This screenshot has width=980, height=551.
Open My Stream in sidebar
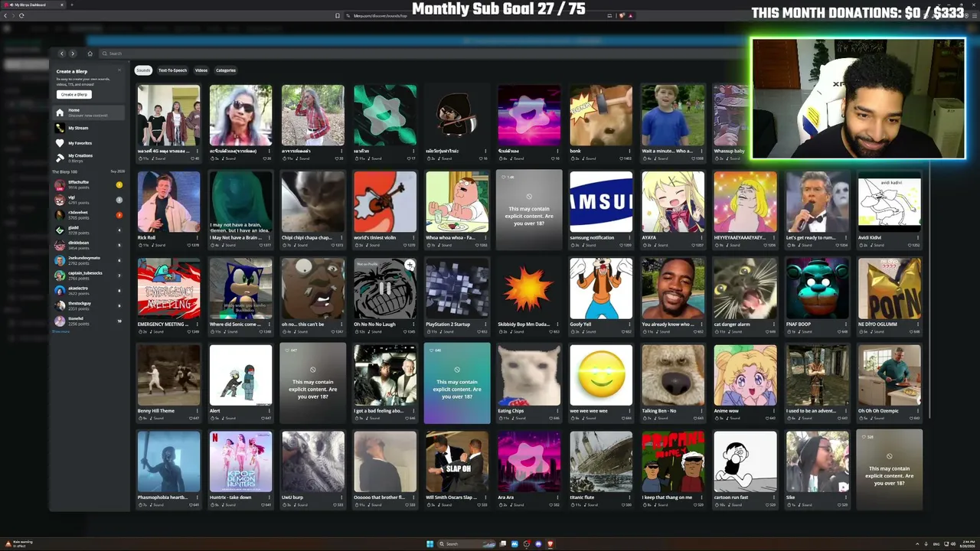tap(90, 128)
